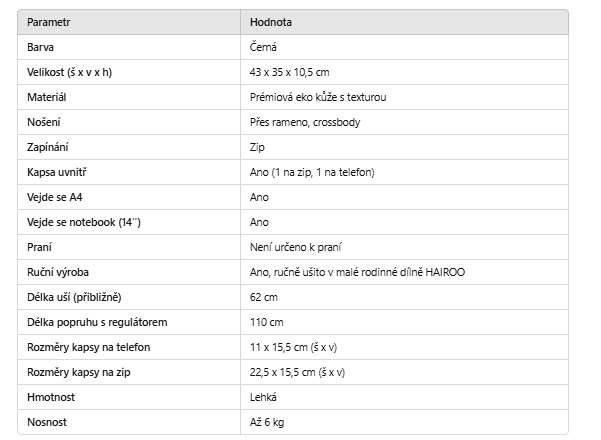Image resolution: width=601 pixels, height=440 pixels.
Task: Select the "Rozměry kapsy na telefon" label
Action: click(88, 347)
